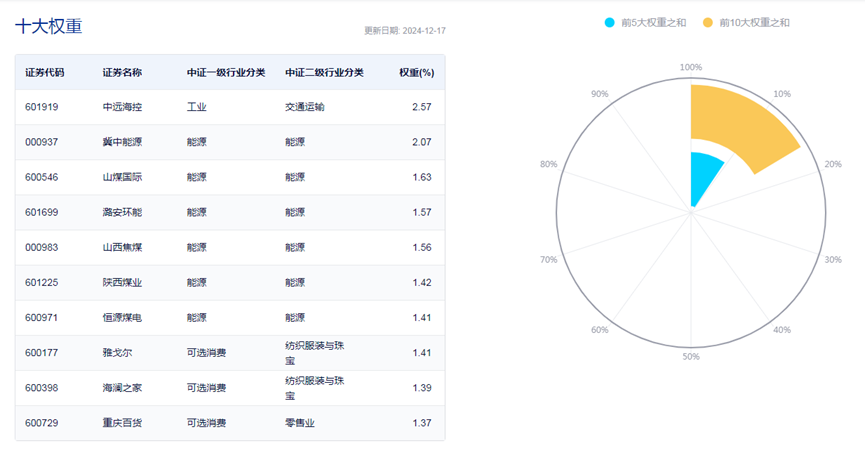The image size is (865, 453).
Task: Click the weight value 2.07
Action: click(x=421, y=142)
